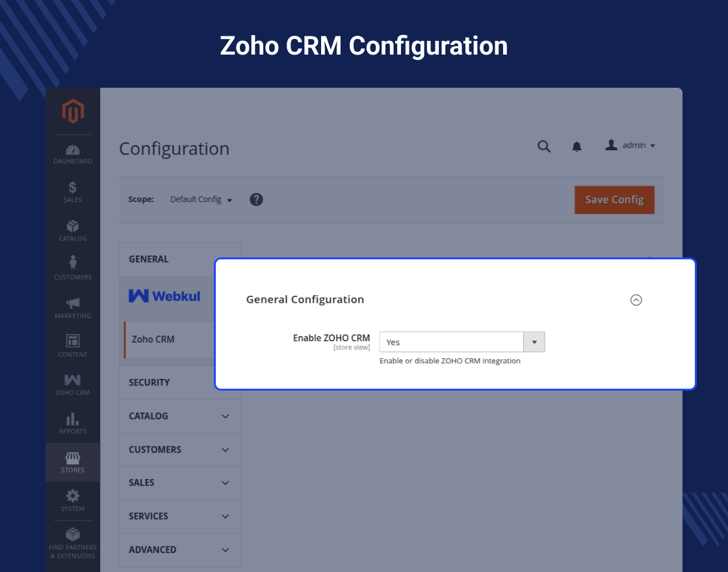
Task: Open the admin account dropdown
Action: click(630, 146)
